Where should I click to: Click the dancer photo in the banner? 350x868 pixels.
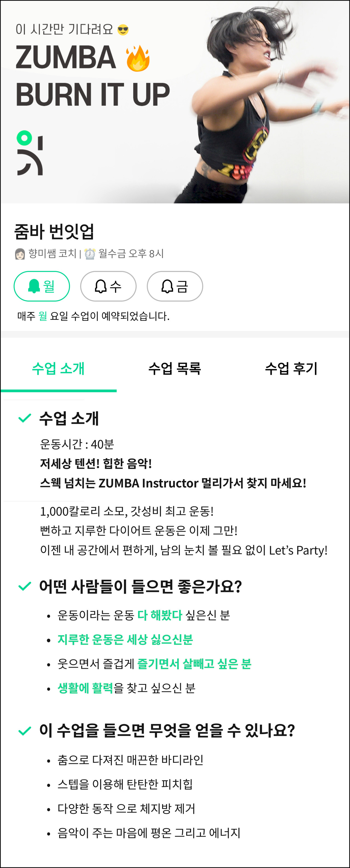tap(266, 101)
